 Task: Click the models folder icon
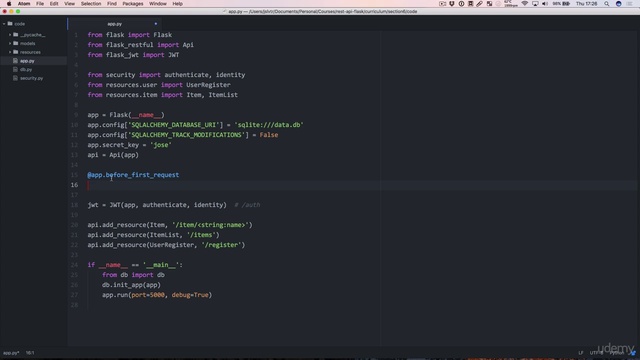pyautogui.click(x=16, y=43)
